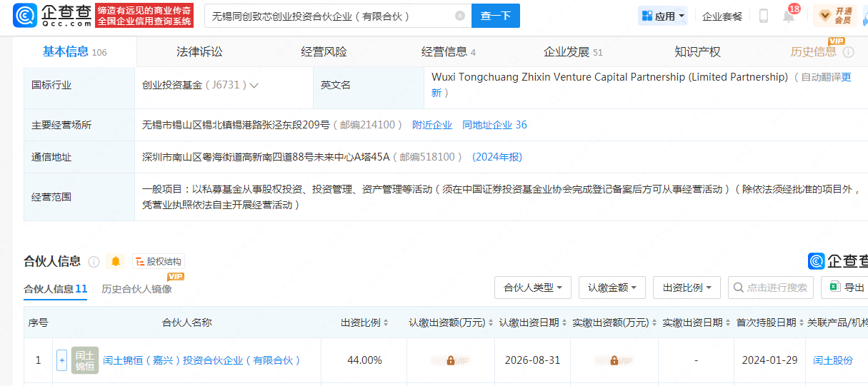Select the 历史合伙人镜像 sub-tab

point(136,289)
